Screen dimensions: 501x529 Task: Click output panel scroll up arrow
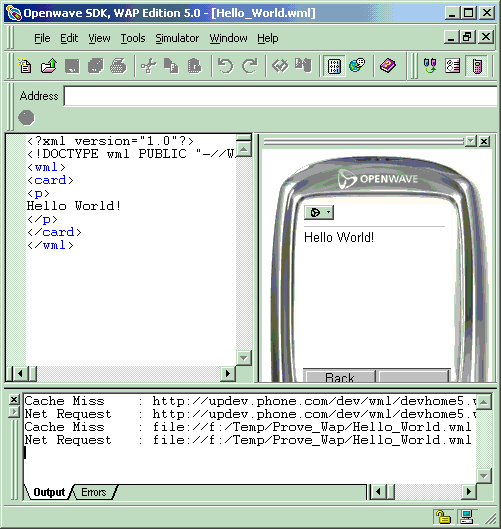pos(484,402)
